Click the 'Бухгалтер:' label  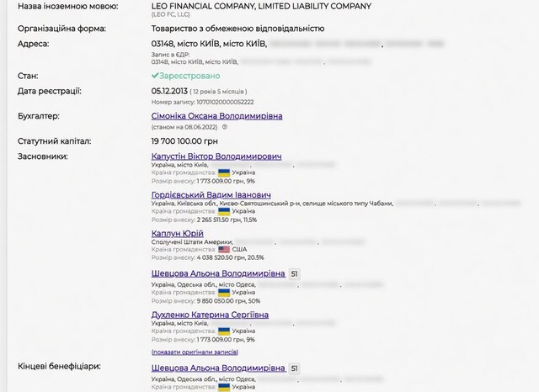point(39,116)
